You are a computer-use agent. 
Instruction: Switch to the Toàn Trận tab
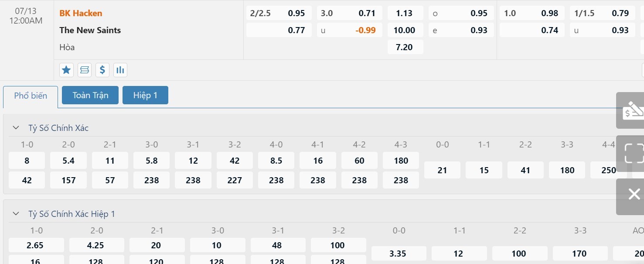coord(90,95)
